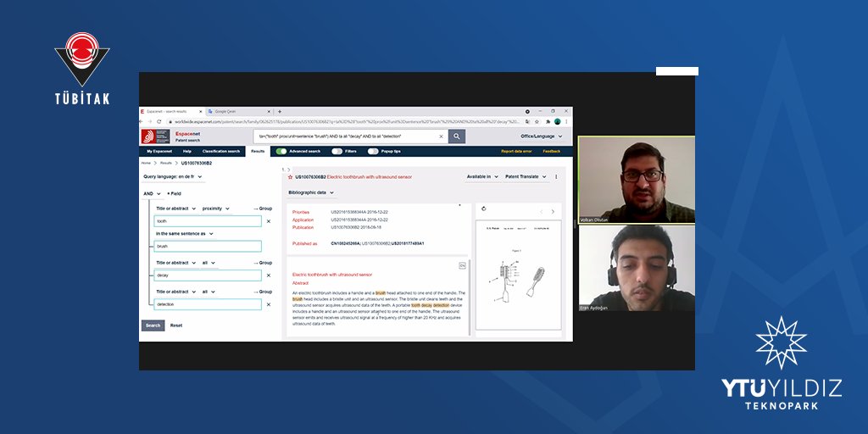Select the Results tab
Image resolution: width=868 pixels, height=434 pixels.
(258, 151)
